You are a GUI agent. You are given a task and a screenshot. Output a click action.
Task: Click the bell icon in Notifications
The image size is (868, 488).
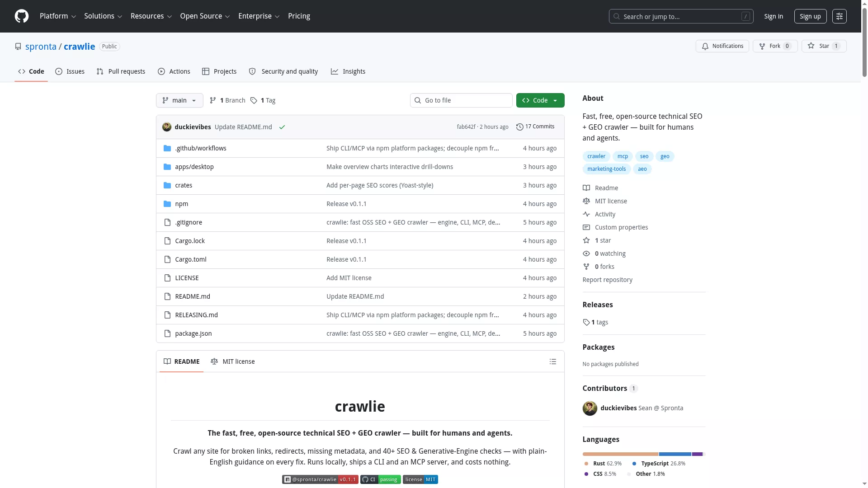705,46
